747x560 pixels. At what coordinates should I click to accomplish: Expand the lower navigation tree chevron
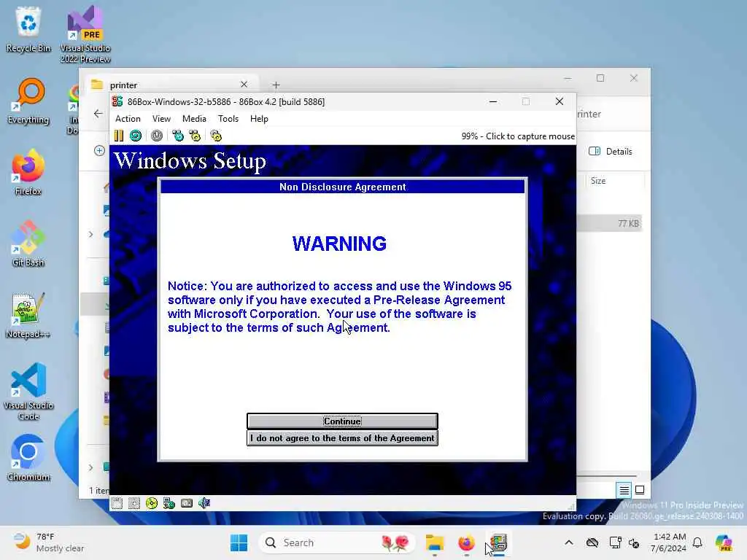click(90, 467)
